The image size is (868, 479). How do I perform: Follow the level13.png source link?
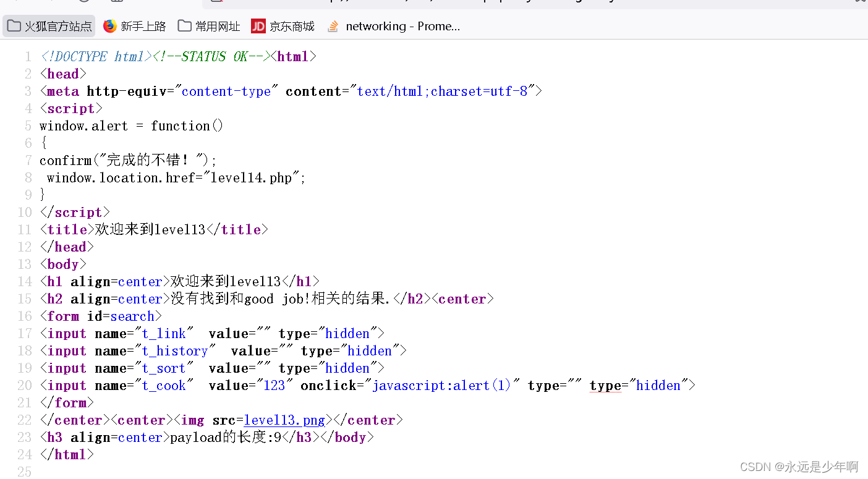(x=284, y=420)
